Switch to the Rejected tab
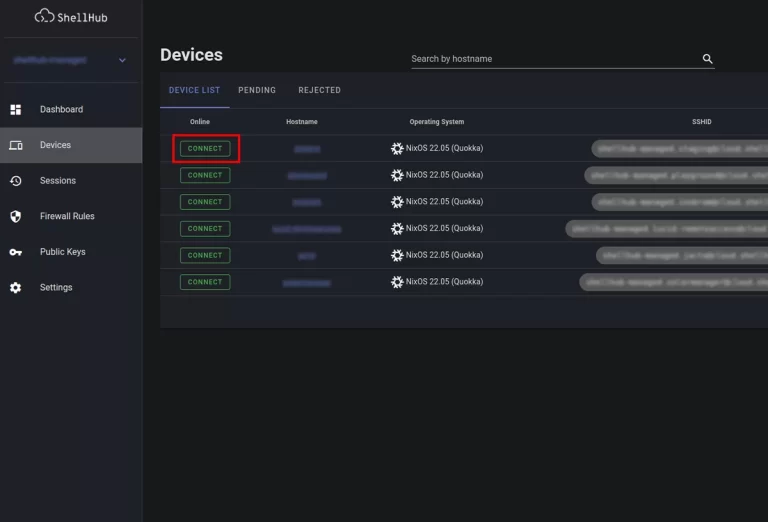 (319, 90)
